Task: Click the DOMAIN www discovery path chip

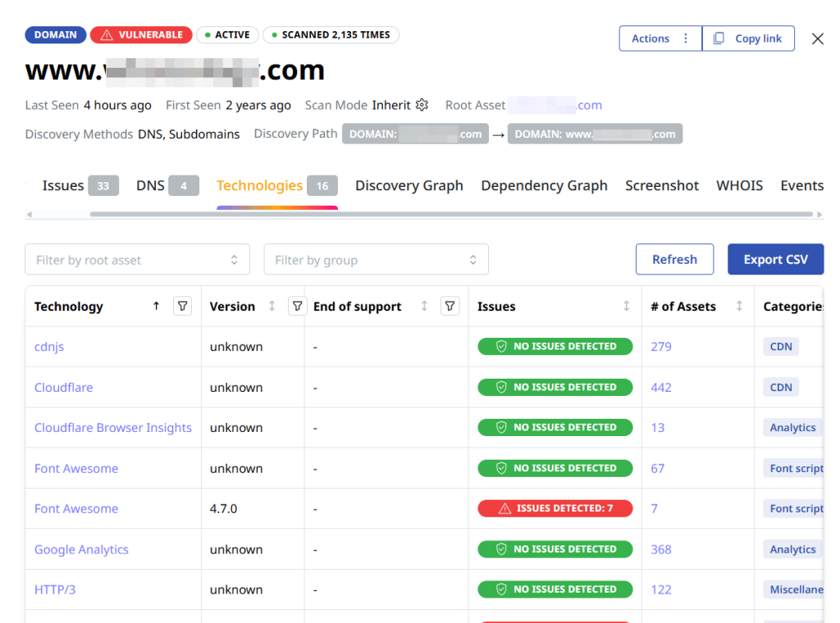Action: point(595,134)
